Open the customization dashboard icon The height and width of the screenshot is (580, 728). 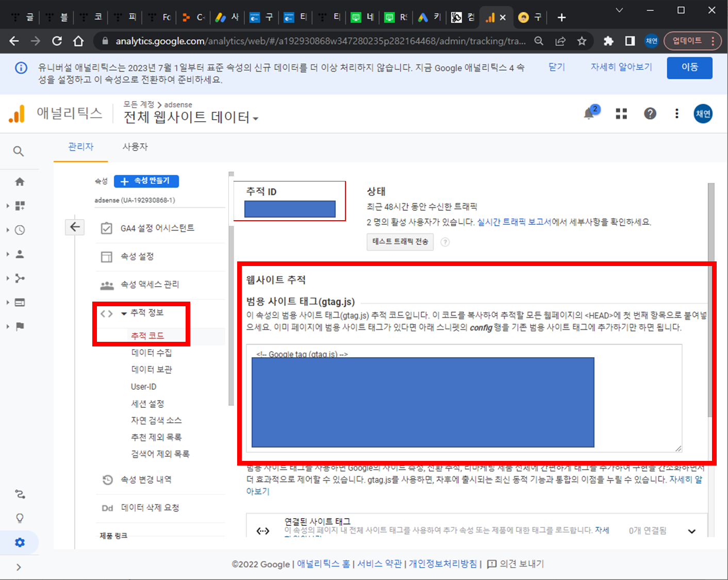(20, 206)
